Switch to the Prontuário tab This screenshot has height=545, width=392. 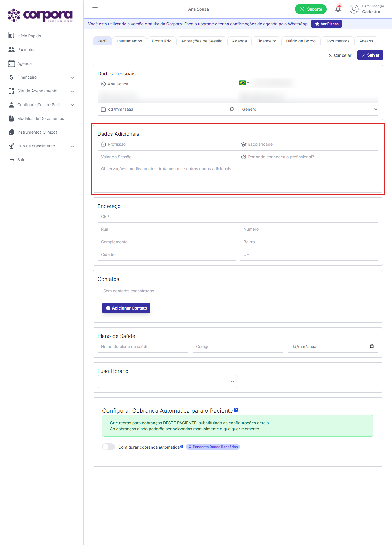(x=162, y=41)
